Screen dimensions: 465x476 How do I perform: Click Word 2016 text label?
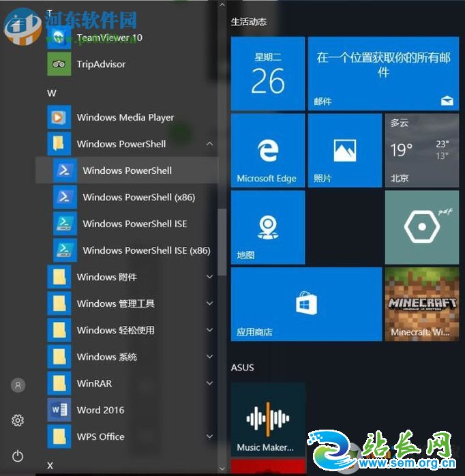coord(101,410)
